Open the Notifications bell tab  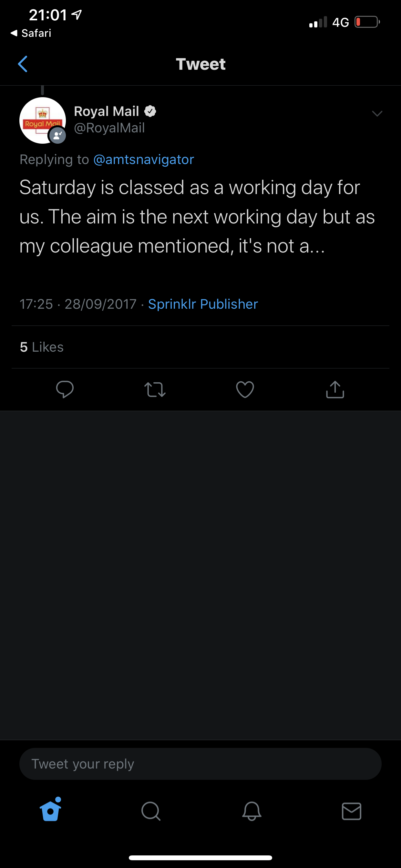pyautogui.click(x=252, y=811)
